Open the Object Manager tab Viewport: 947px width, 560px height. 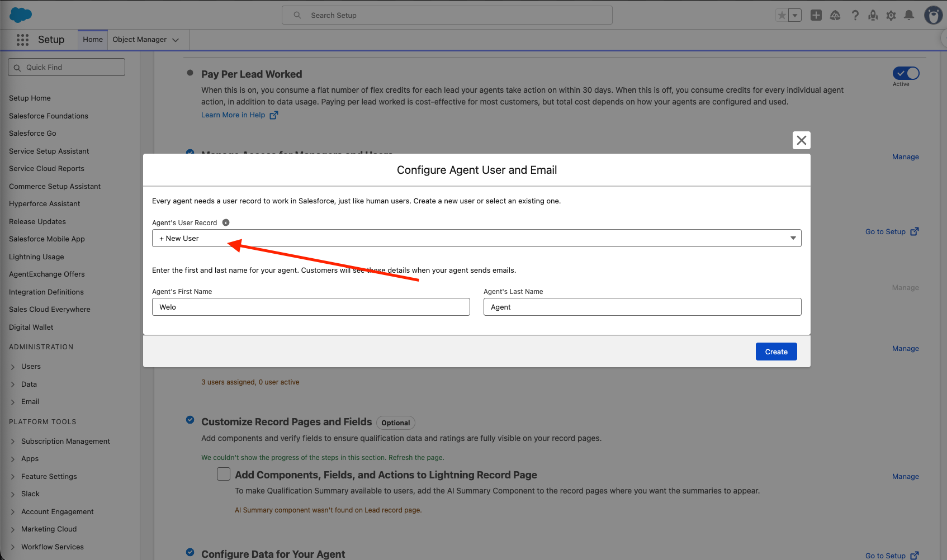click(x=140, y=40)
